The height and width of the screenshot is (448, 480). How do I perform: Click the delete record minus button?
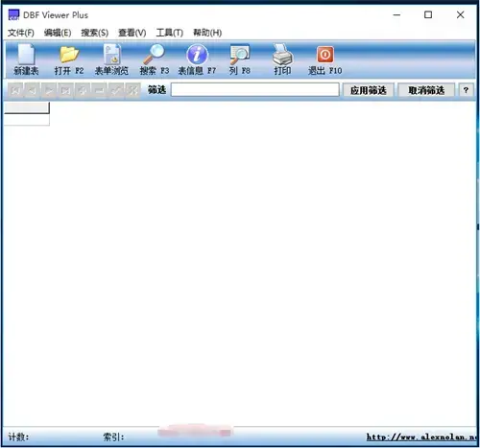pyautogui.click(x=99, y=90)
